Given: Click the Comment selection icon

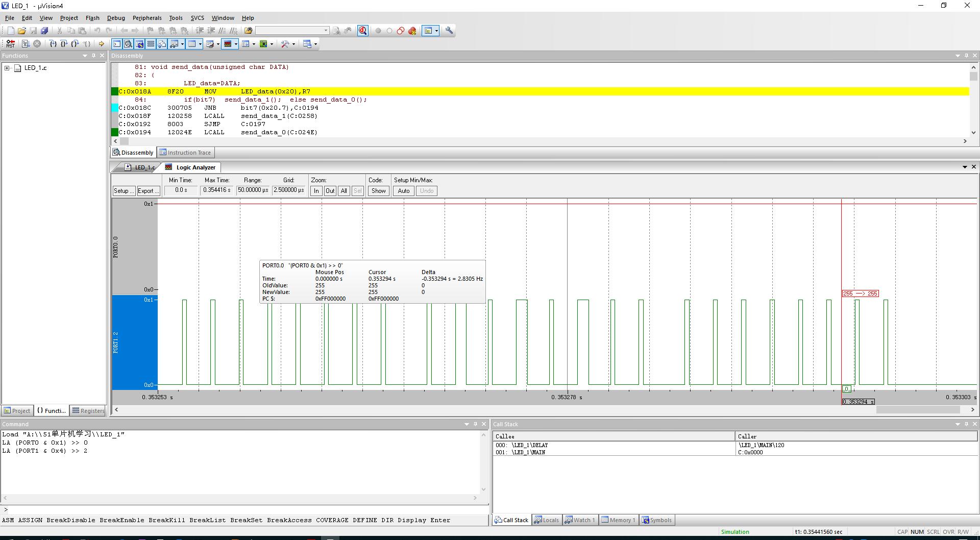Looking at the screenshot, I should tap(222, 31).
